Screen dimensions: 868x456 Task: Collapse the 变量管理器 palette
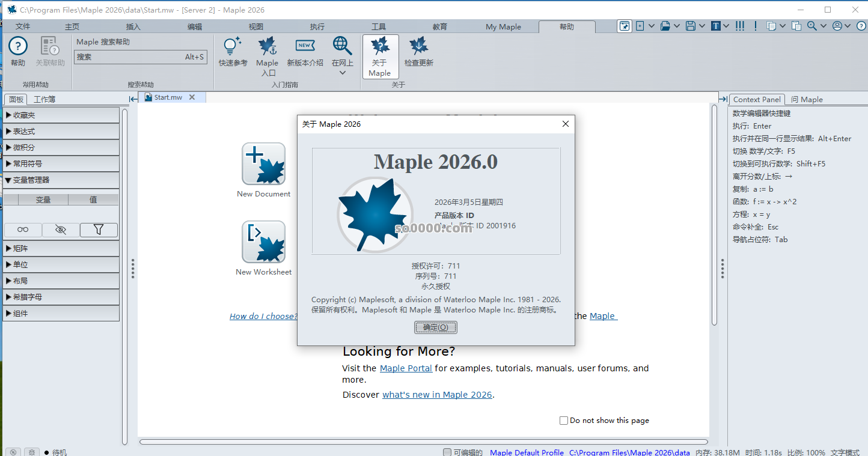[x=61, y=180]
